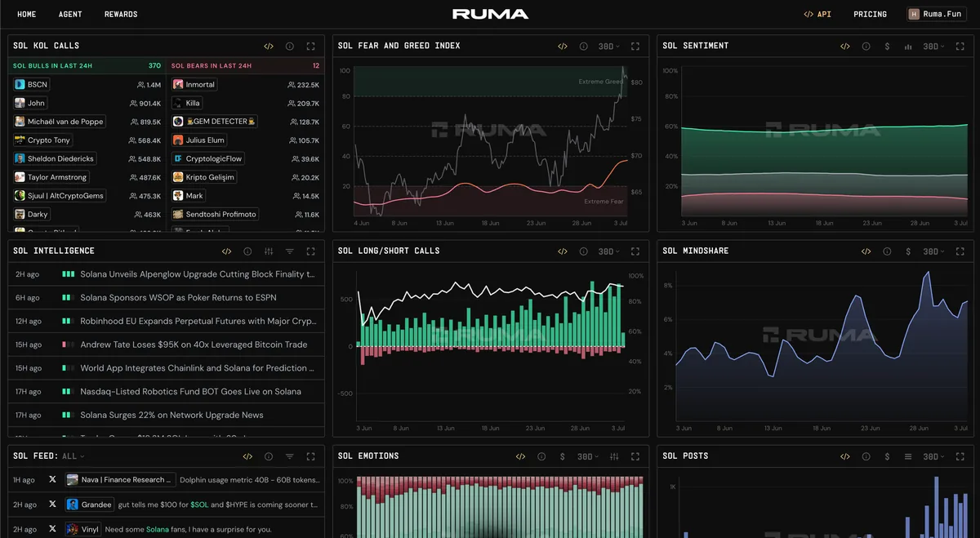
Task: Open embed code for SOL Sentiment panel
Action: 845,47
